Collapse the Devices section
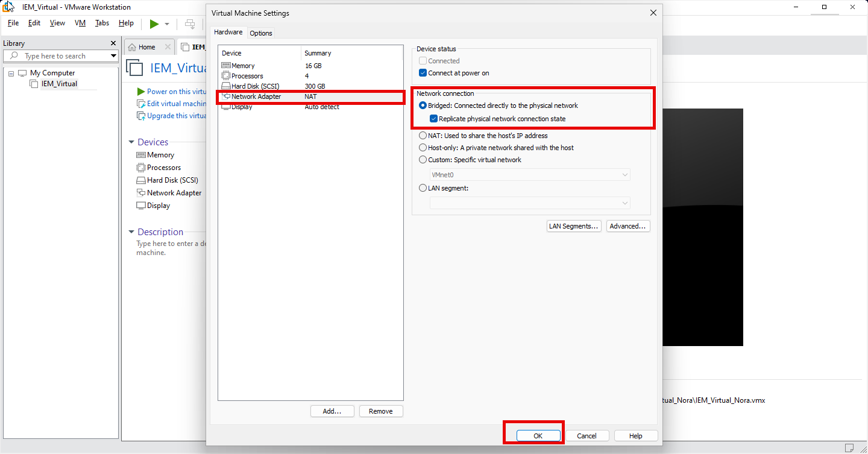 point(131,142)
